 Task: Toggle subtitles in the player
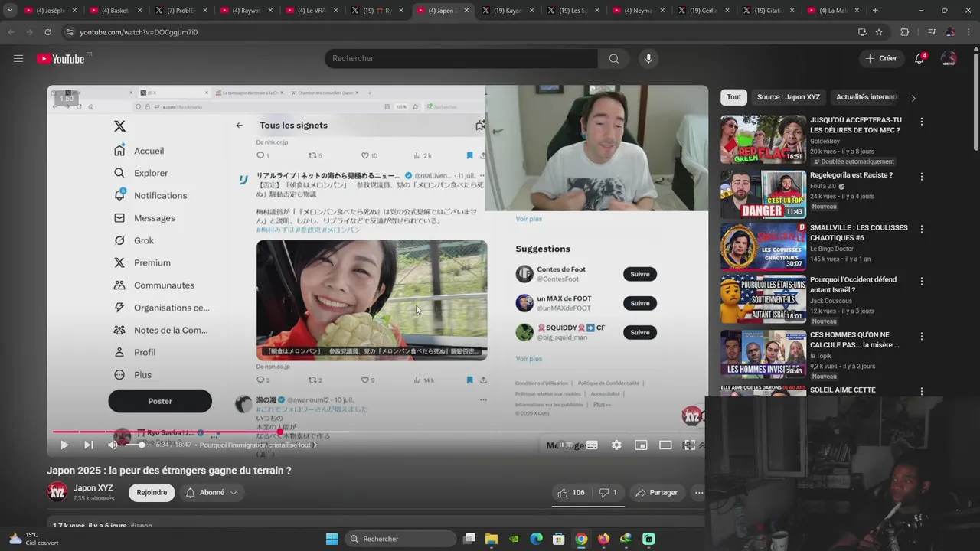pos(592,445)
